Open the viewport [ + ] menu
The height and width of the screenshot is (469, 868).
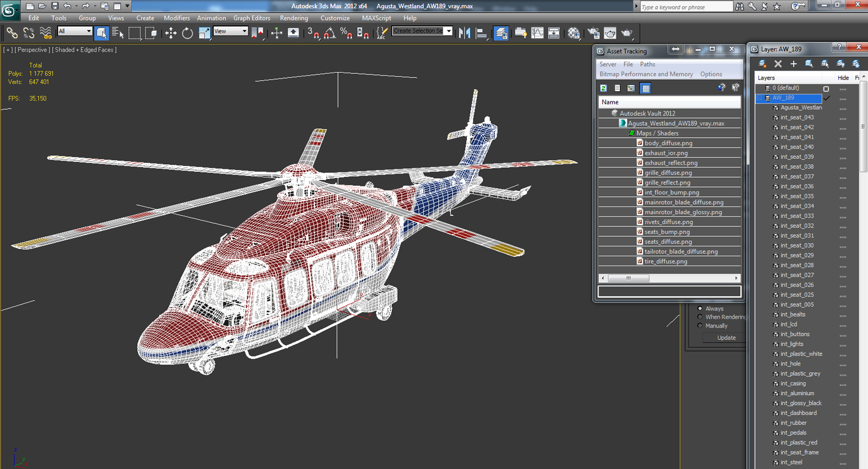coord(8,50)
